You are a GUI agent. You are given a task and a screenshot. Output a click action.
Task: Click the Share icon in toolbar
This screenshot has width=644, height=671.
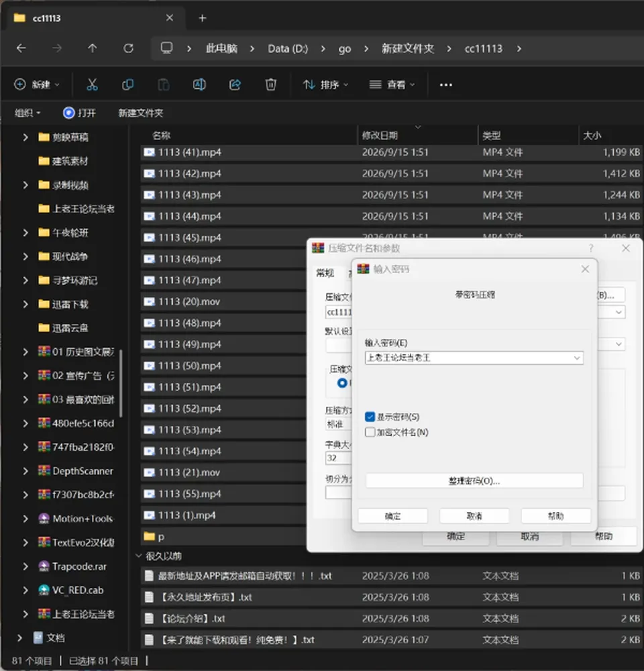[x=235, y=85]
